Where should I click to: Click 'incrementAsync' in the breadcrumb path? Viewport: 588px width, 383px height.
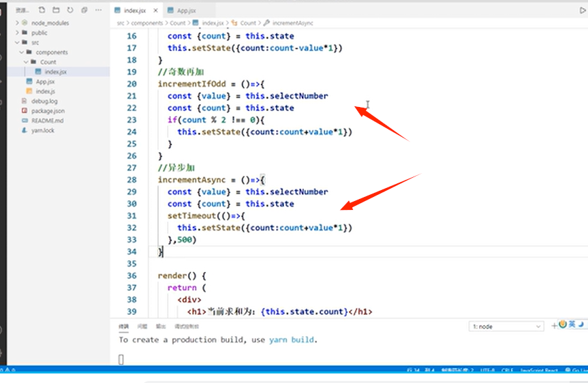(293, 23)
